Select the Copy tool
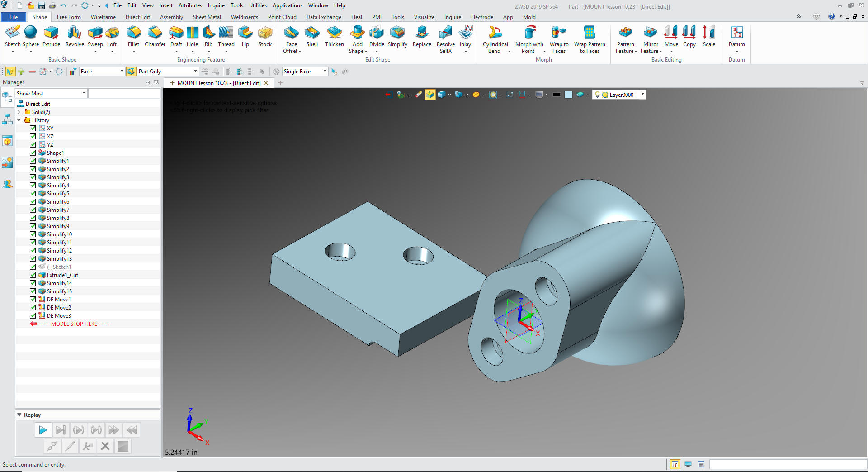This screenshot has height=472, width=868. (689, 36)
